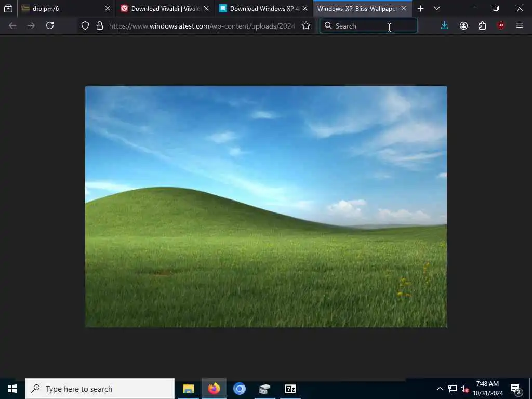Open the Windows Start menu
532x399 pixels.
click(x=12, y=389)
